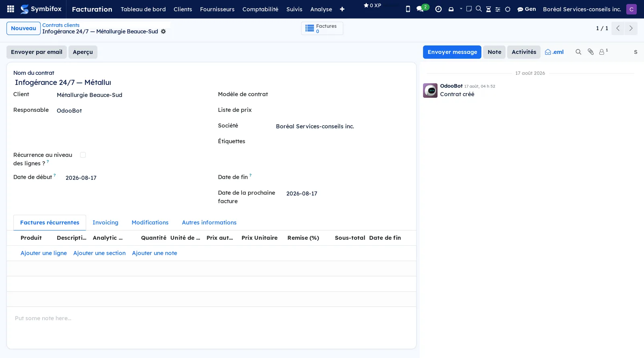Open the Modèle de contrat field
644x358 pixels.
(x=342, y=95)
